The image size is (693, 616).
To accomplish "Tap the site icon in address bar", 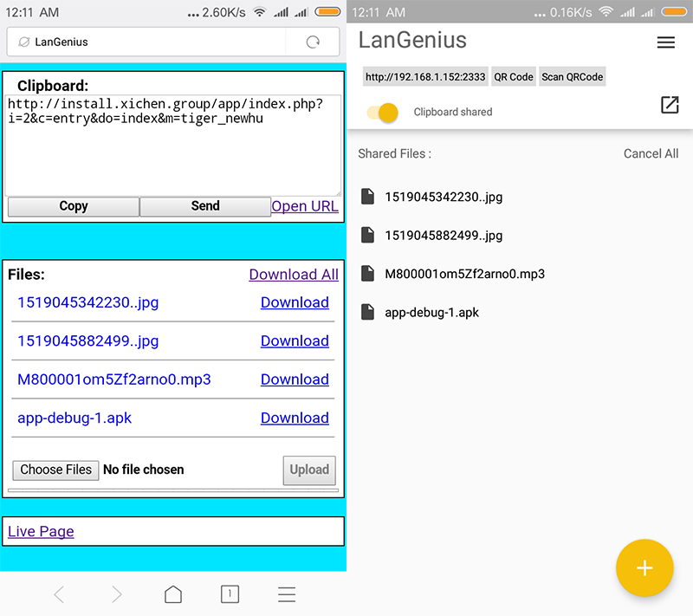I will coord(24,42).
